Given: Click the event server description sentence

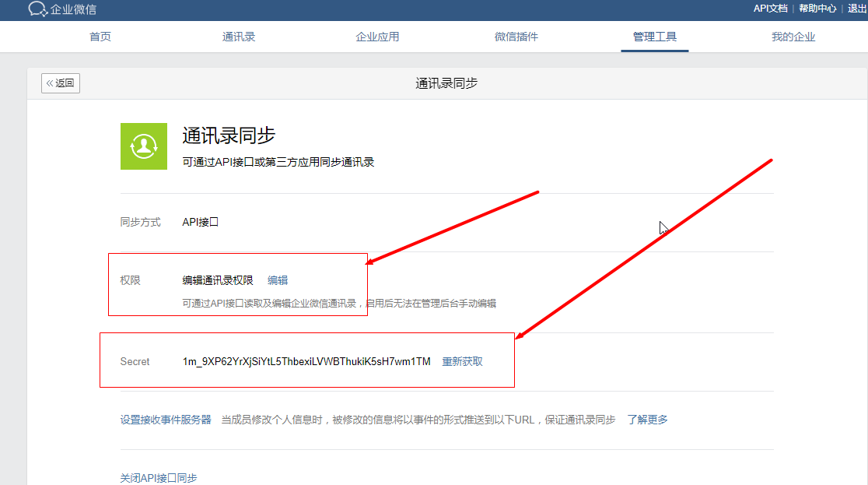Looking at the screenshot, I should 418,420.
